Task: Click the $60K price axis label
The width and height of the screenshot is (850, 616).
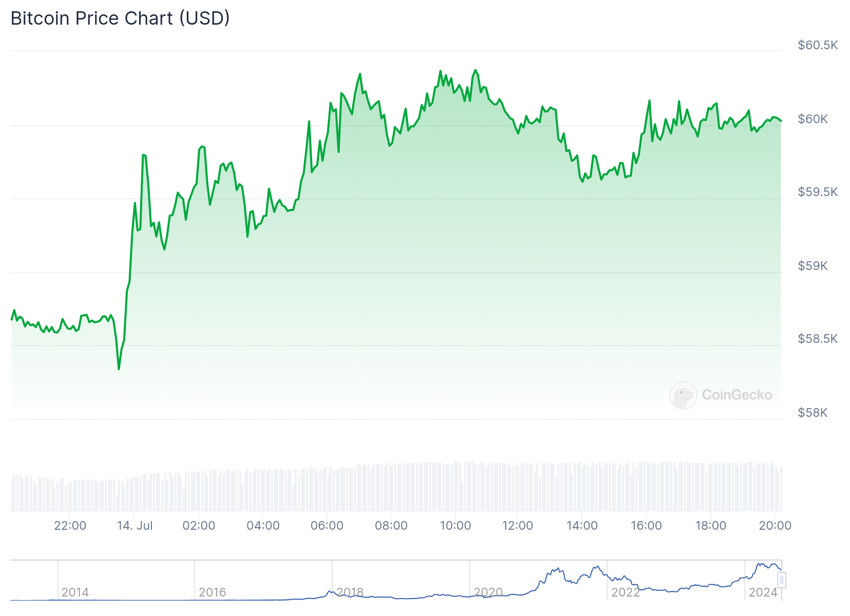Action: tap(813, 119)
